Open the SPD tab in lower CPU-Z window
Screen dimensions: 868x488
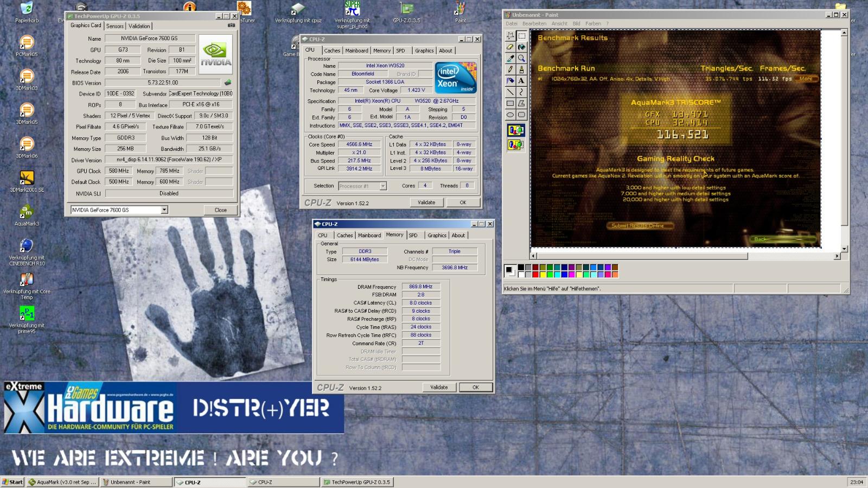pyautogui.click(x=413, y=236)
